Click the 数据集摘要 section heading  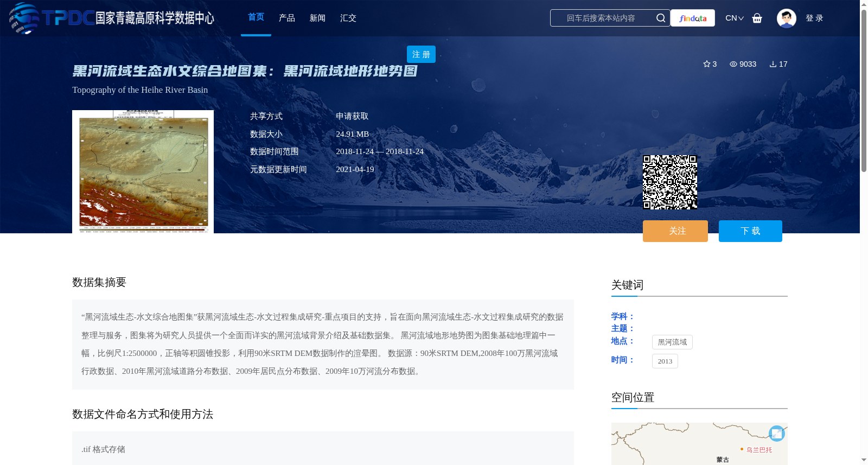click(99, 282)
